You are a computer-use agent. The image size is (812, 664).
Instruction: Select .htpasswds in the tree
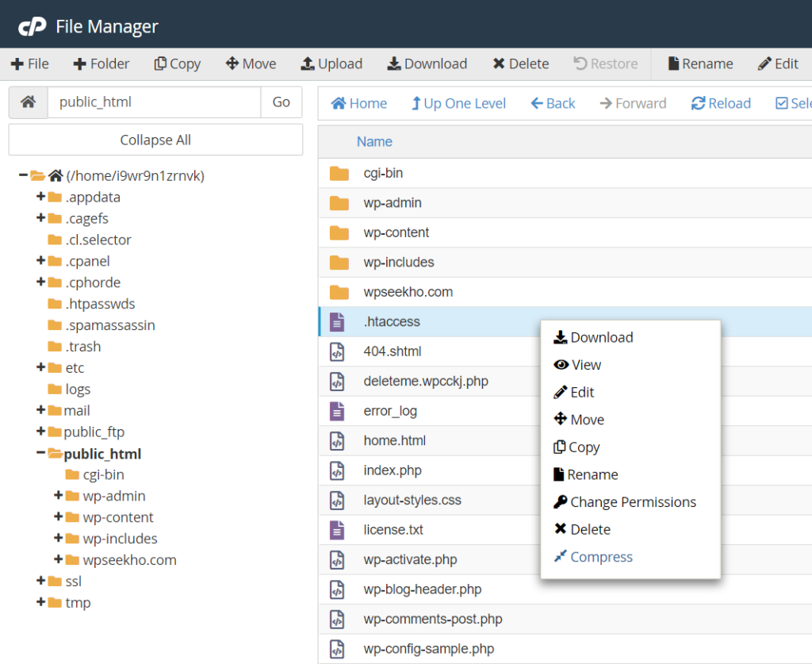(100, 304)
